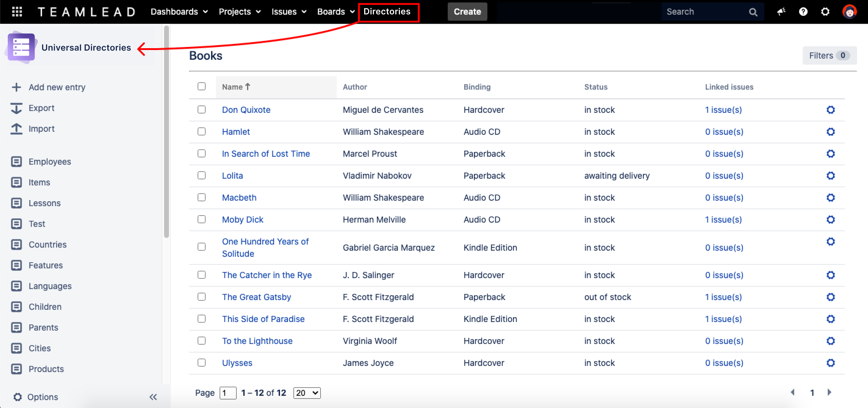Open the Employees directory in sidebar
868x408 pixels.
tap(49, 162)
